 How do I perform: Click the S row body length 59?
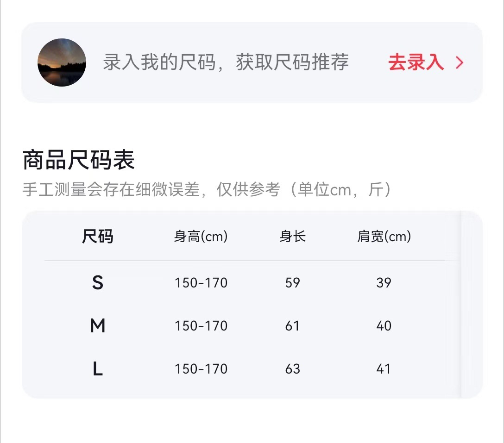(x=292, y=282)
